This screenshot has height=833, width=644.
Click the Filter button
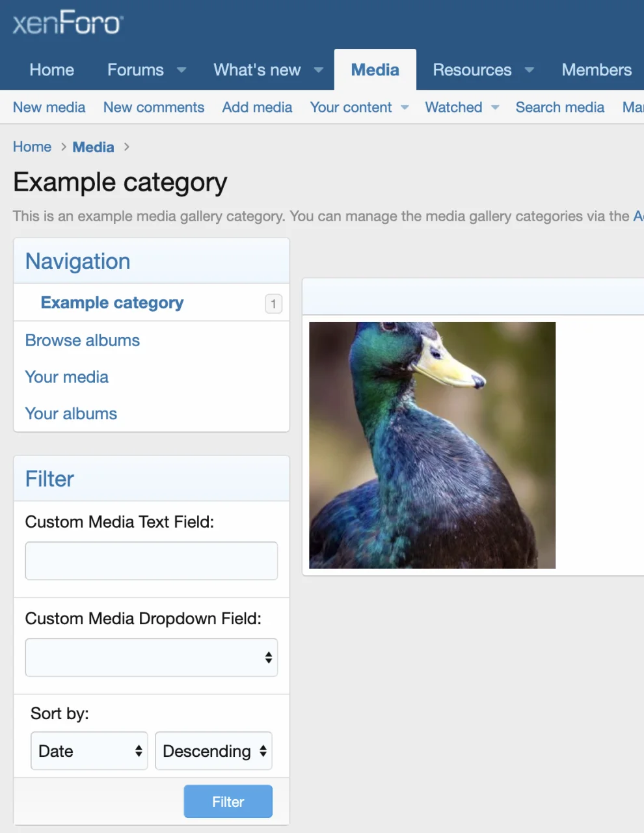pyautogui.click(x=228, y=801)
